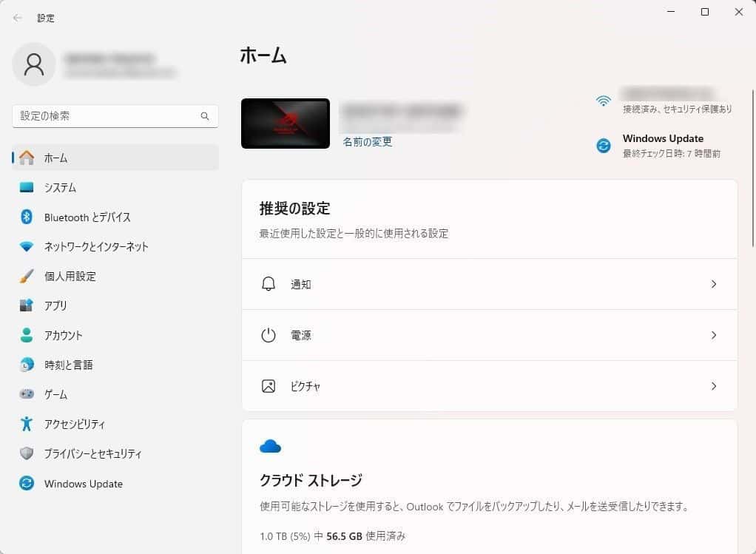The width and height of the screenshot is (756, 554).
Task: Click the back arrow in the title bar
Action: point(18,18)
